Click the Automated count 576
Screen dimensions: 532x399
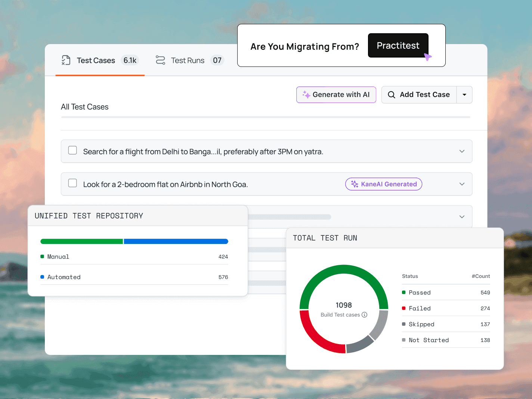(x=223, y=277)
